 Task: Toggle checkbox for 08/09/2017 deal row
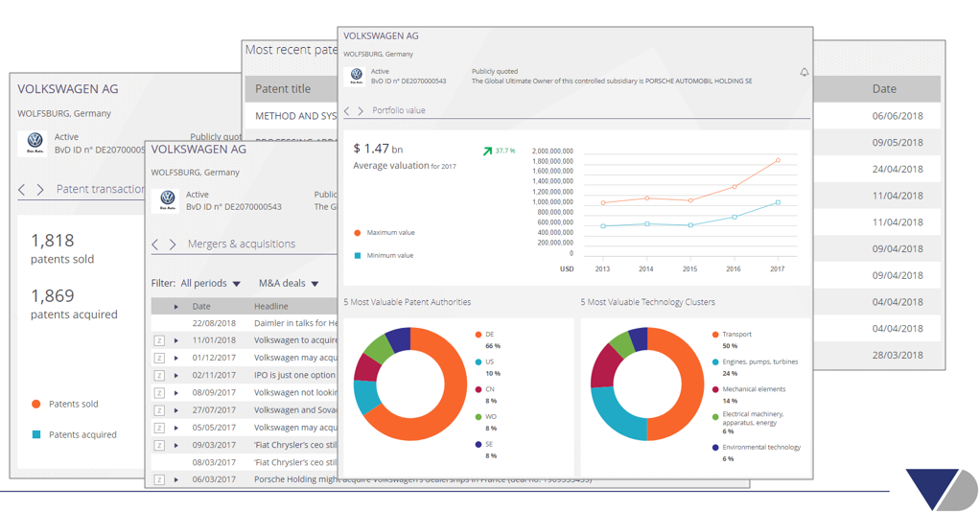[x=159, y=393]
